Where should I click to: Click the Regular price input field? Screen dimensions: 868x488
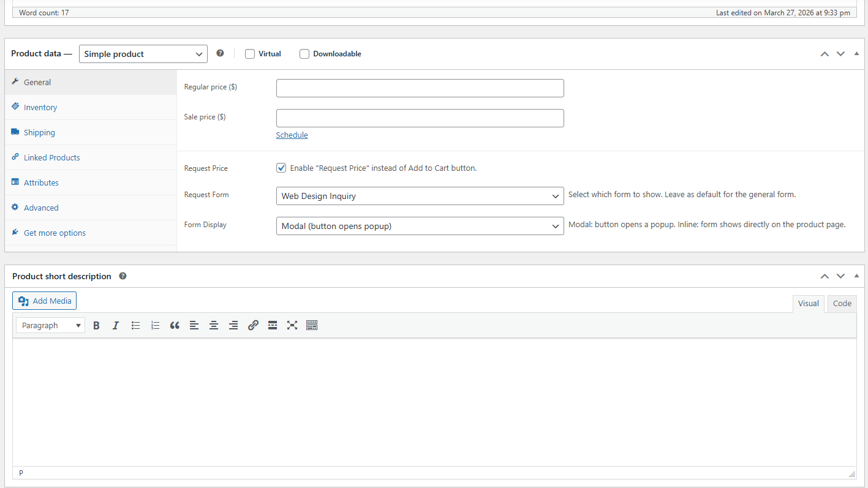420,88
